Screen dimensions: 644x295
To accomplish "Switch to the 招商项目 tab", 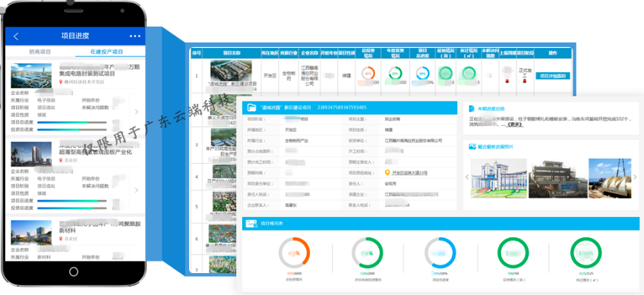I will [40, 52].
